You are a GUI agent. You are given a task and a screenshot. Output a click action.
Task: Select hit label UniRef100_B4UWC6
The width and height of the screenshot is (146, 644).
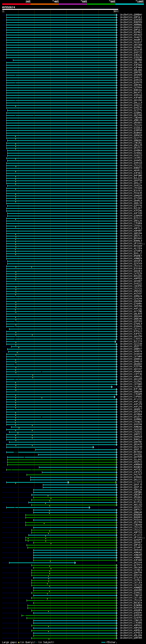131,467
